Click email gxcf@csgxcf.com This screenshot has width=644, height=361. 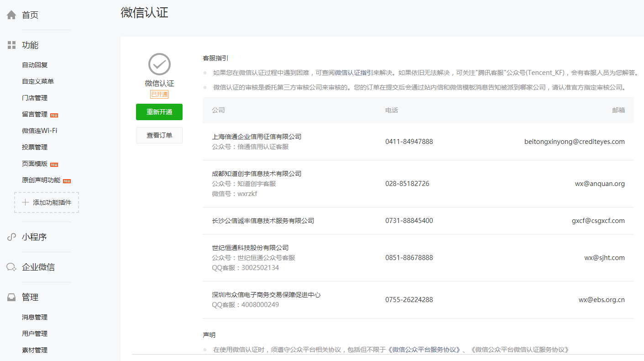[598, 221]
